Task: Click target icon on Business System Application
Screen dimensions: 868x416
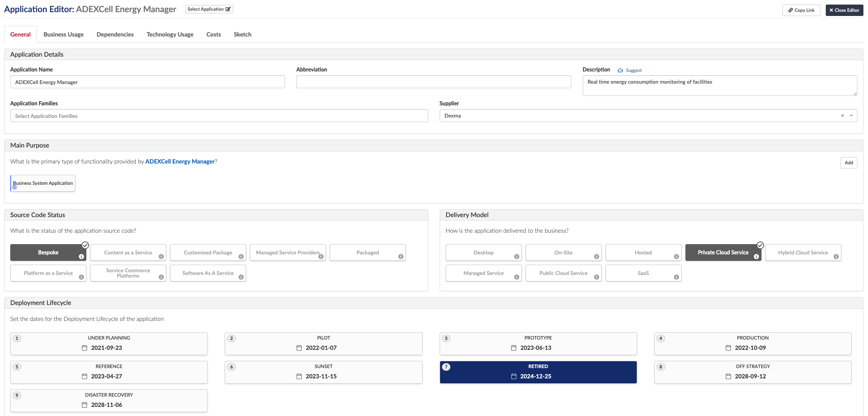Action: (14, 187)
